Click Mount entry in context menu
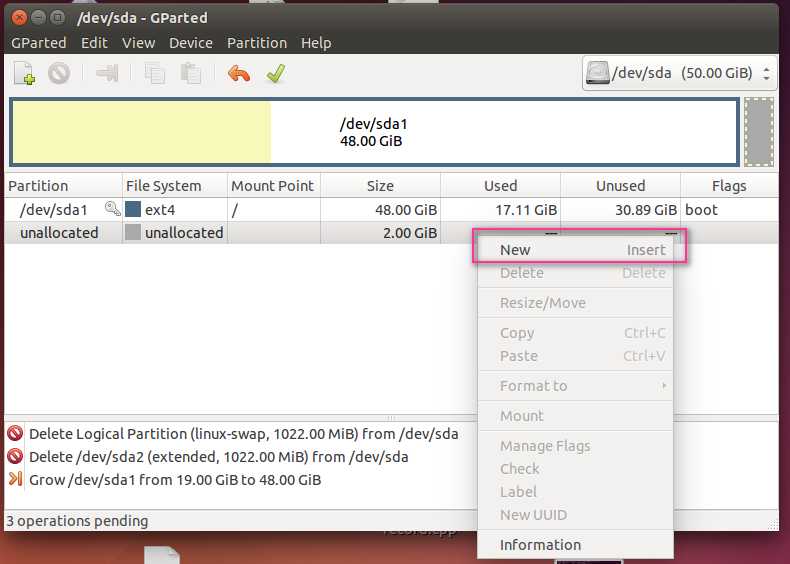 tap(575, 416)
